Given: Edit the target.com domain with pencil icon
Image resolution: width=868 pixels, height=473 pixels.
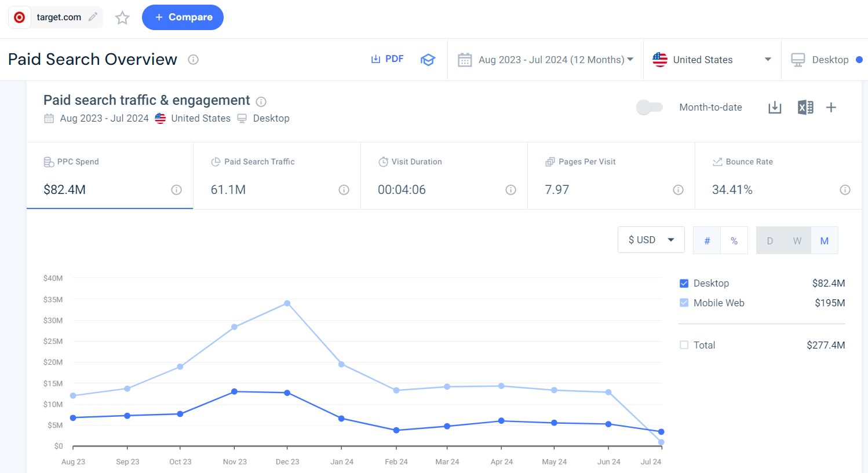Looking at the screenshot, I should pyautogui.click(x=93, y=17).
